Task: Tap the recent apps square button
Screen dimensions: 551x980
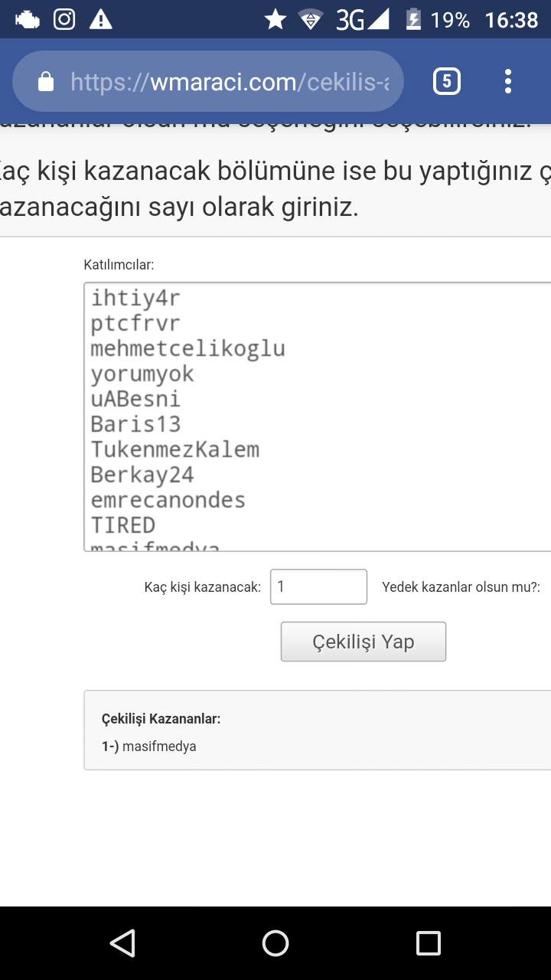Action: pos(429,943)
